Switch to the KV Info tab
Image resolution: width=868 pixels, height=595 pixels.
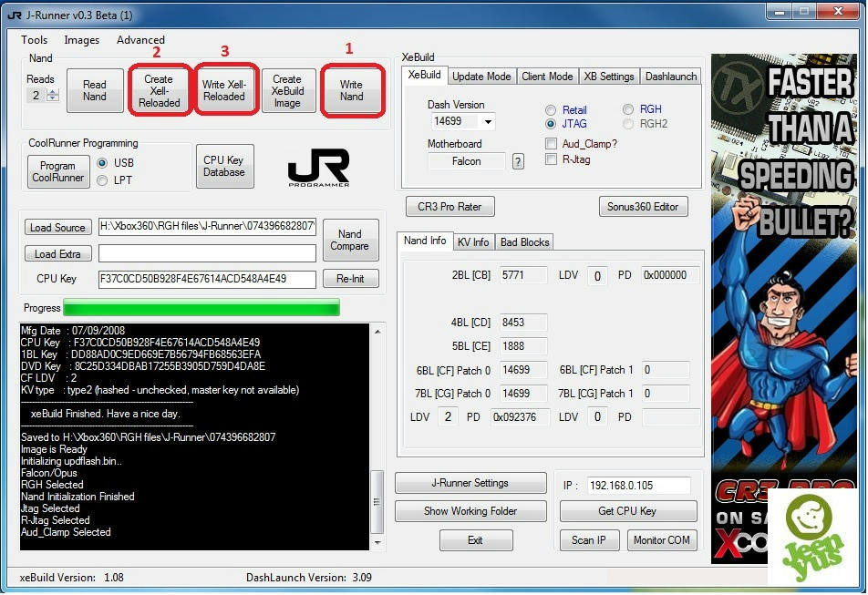point(473,241)
